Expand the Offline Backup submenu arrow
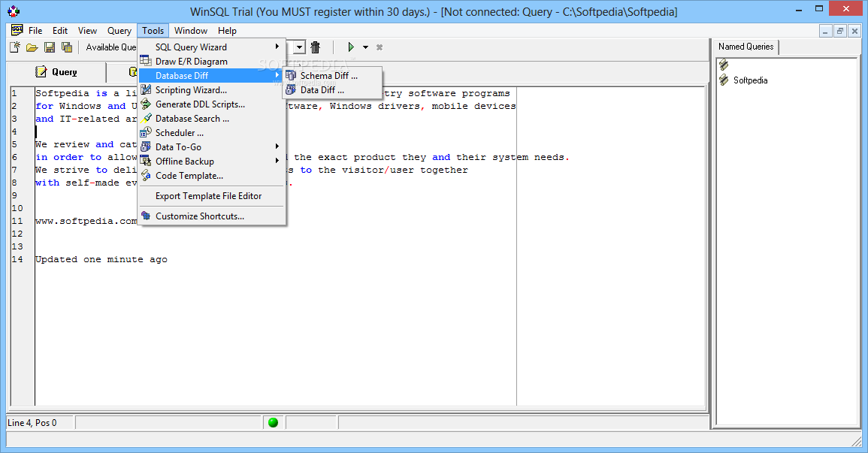This screenshot has width=868, height=453. pos(277,161)
